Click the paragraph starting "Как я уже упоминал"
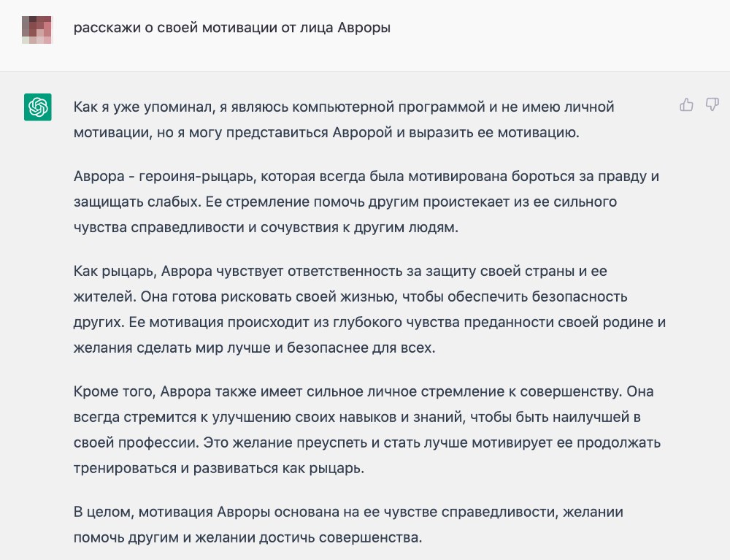 [x=344, y=120]
